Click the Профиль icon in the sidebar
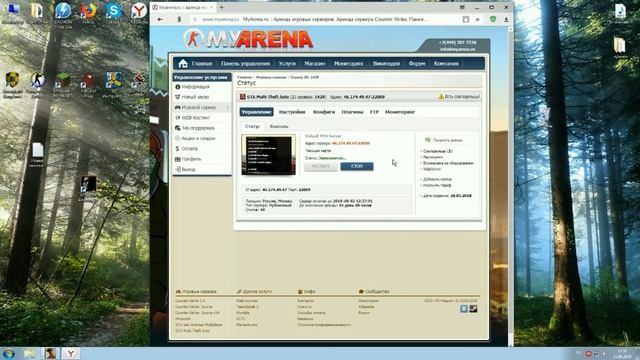The height and width of the screenshot is (360, 640). pos(178,159)
